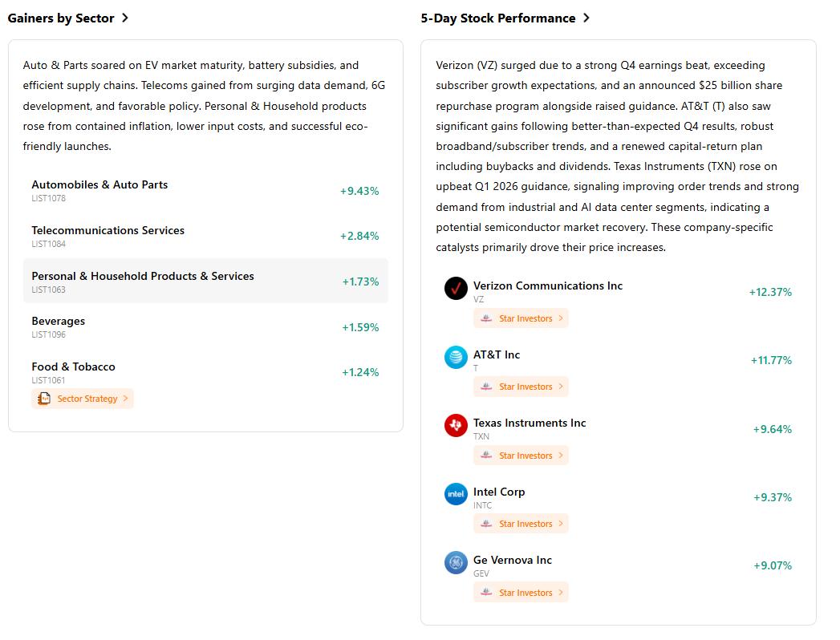Click the Texas Instruments logo icon

[x=456, y=425]
